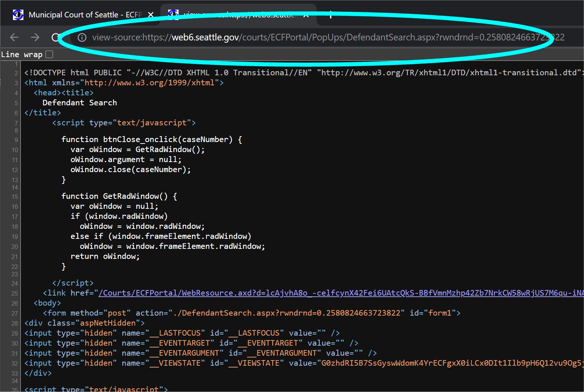
Task: Click the browser forward arrow
Action: click(x=35, y=37)
